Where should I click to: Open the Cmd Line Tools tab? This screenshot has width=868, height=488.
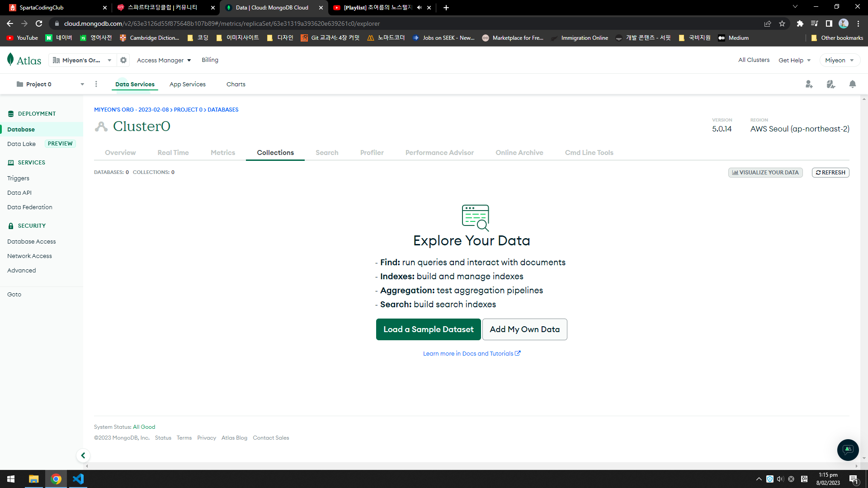(x=589, y=153)
